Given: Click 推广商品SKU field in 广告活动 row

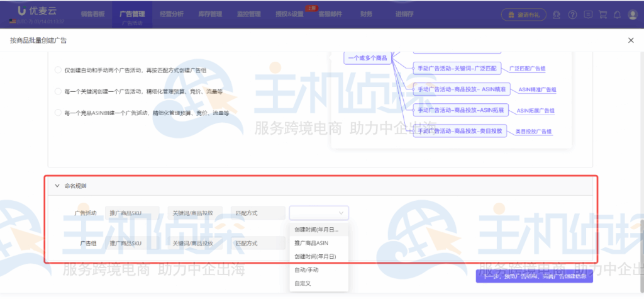Looking at the screenshot, I should [132, 213].
